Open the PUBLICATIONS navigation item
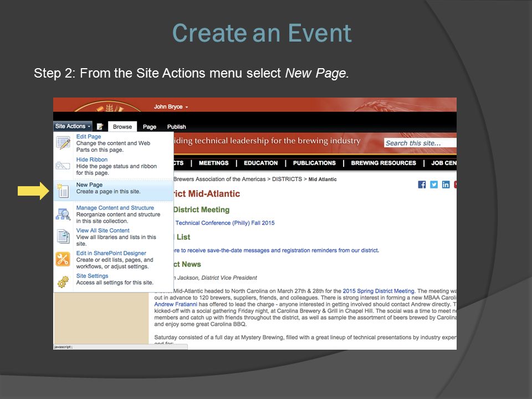 point(314,163)
